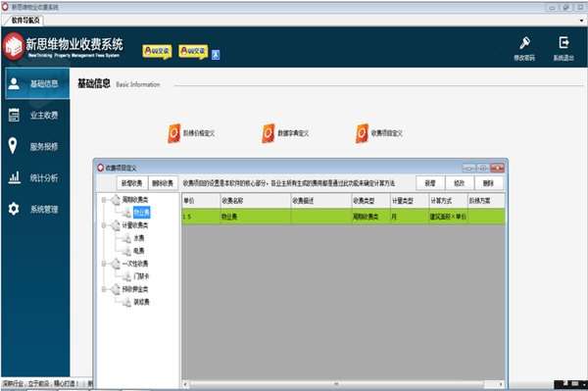Open 基础信息 in the left sidebar

[x=37, y=83]
